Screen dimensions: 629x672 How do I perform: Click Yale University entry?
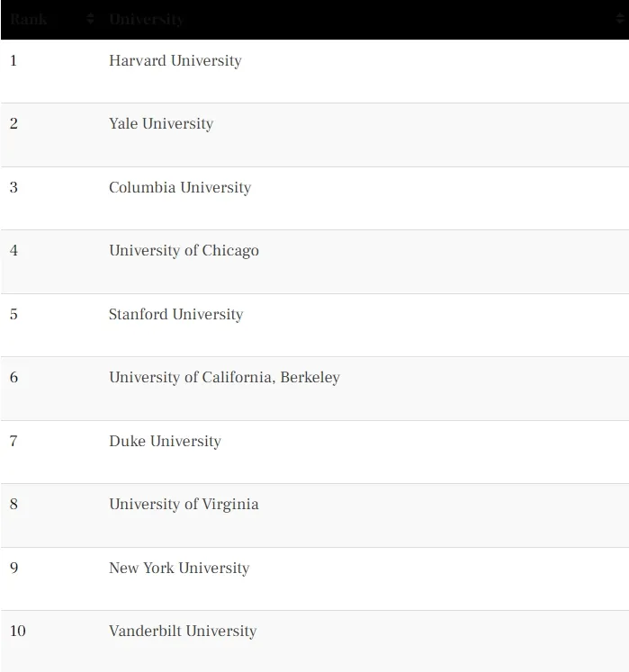161,123
